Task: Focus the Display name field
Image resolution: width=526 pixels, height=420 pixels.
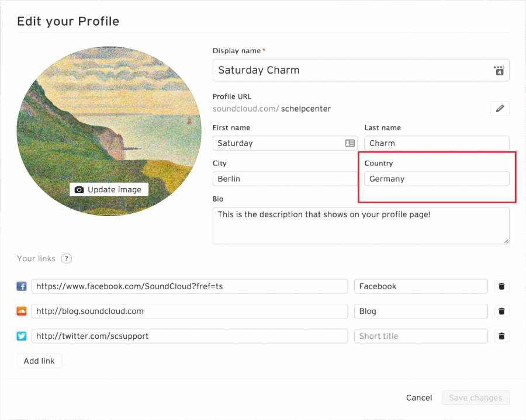Action: point(361,70)
